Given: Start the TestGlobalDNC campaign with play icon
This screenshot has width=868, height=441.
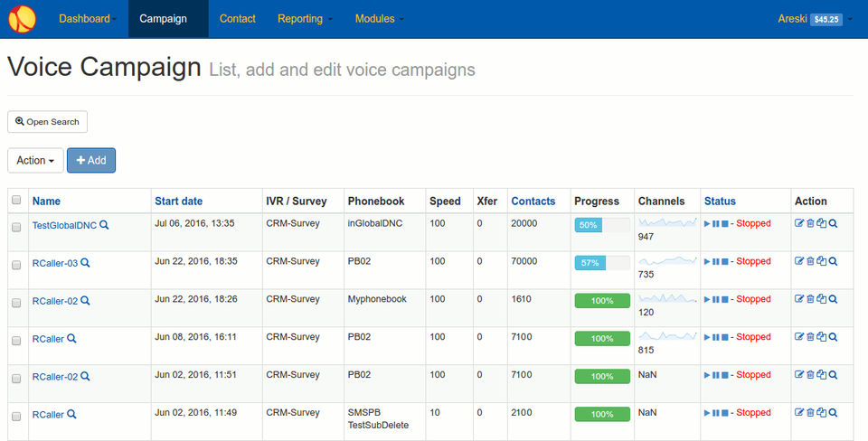Looking at the screenshot, I should 707,223.
